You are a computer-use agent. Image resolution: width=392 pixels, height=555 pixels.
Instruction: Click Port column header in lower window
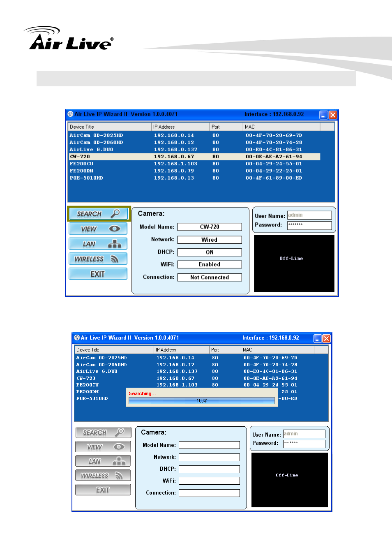tap(225, 350)
